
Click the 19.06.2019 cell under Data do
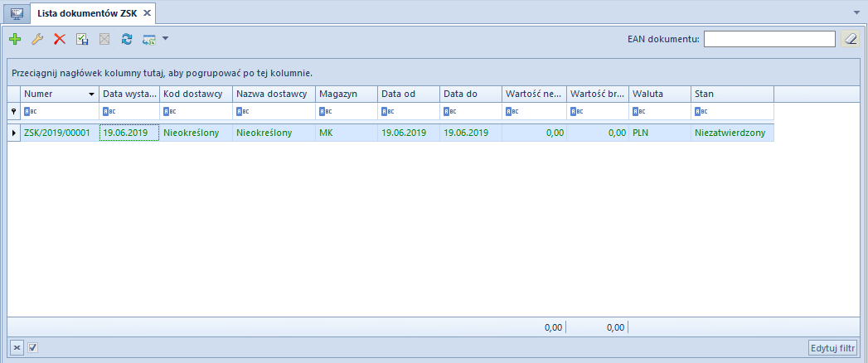471,133
